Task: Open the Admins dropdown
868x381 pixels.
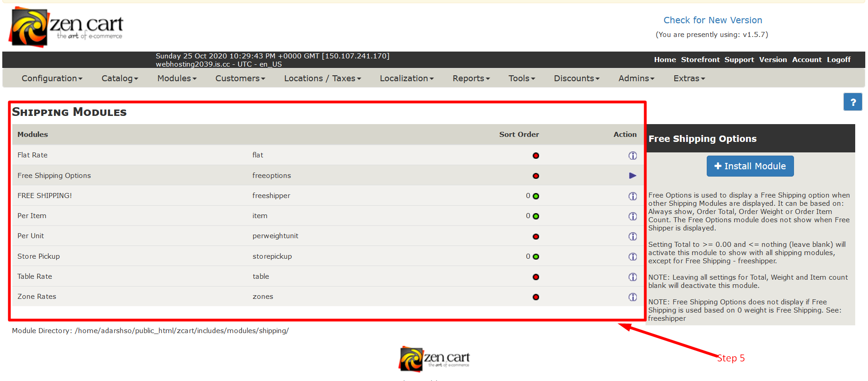Action: 636,78
